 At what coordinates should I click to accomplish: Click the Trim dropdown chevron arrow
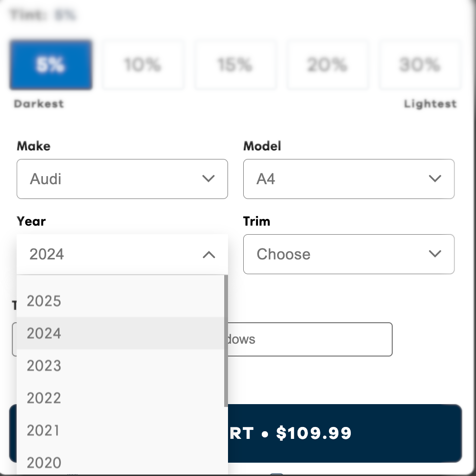(x=435, y=254)
